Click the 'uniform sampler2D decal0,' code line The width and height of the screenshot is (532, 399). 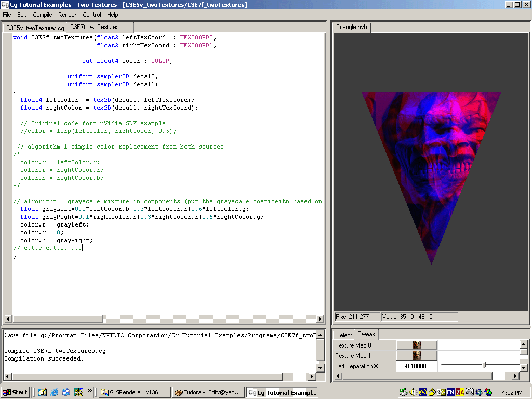click(113, 76)
